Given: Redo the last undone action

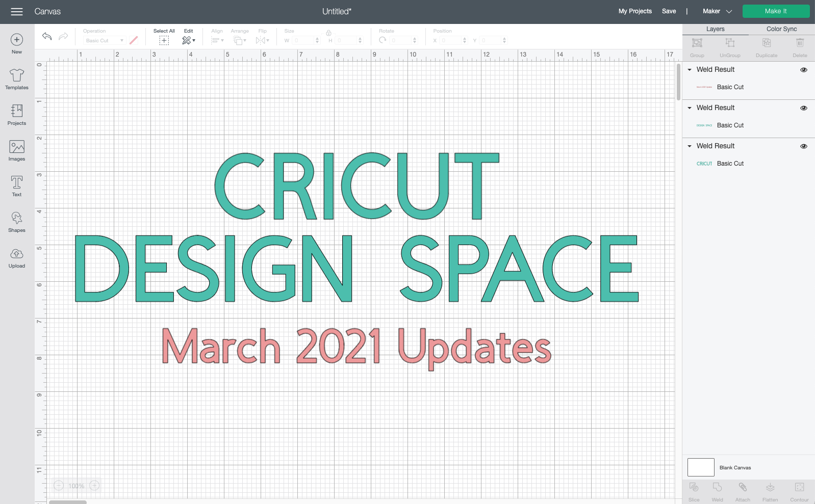Looking at the screenshot, I should (x=63, y=36).
